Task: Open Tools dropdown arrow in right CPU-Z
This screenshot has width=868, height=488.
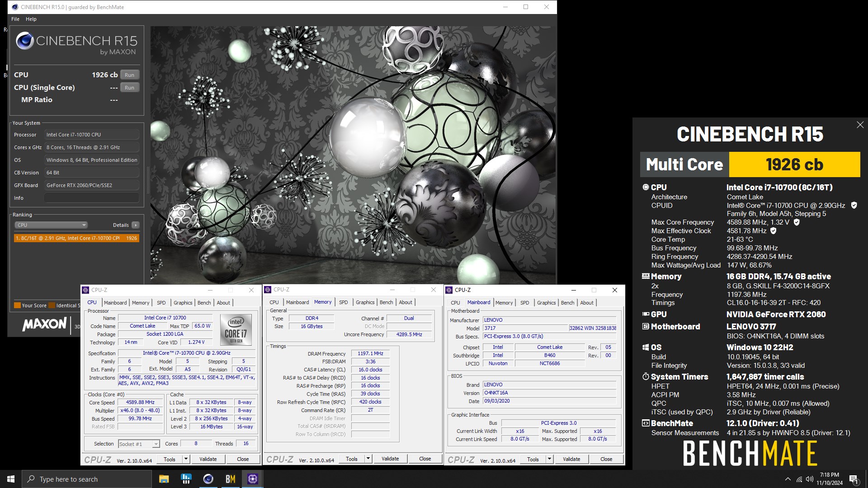Action: [x=549, y=459]
